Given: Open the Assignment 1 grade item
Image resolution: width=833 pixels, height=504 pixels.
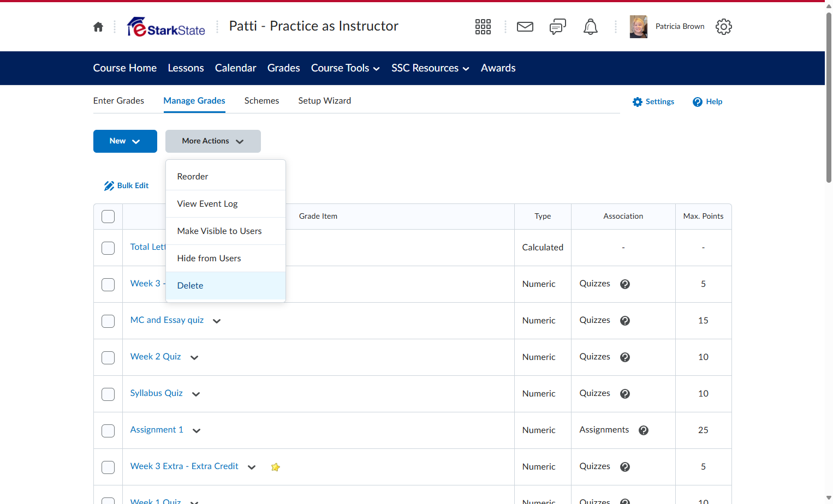Looking at the screenshot, I should click(x=157, y=430).
